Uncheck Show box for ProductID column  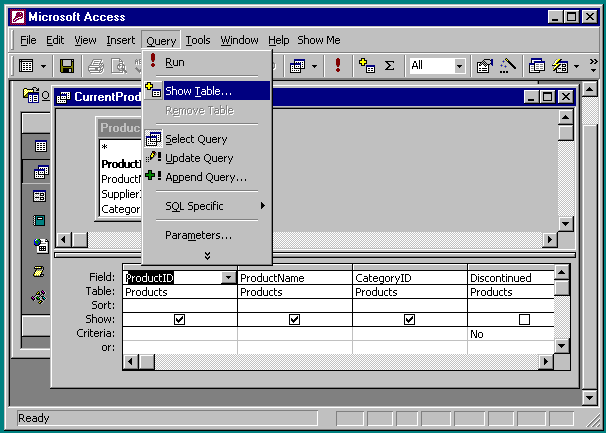click(179, 319)
